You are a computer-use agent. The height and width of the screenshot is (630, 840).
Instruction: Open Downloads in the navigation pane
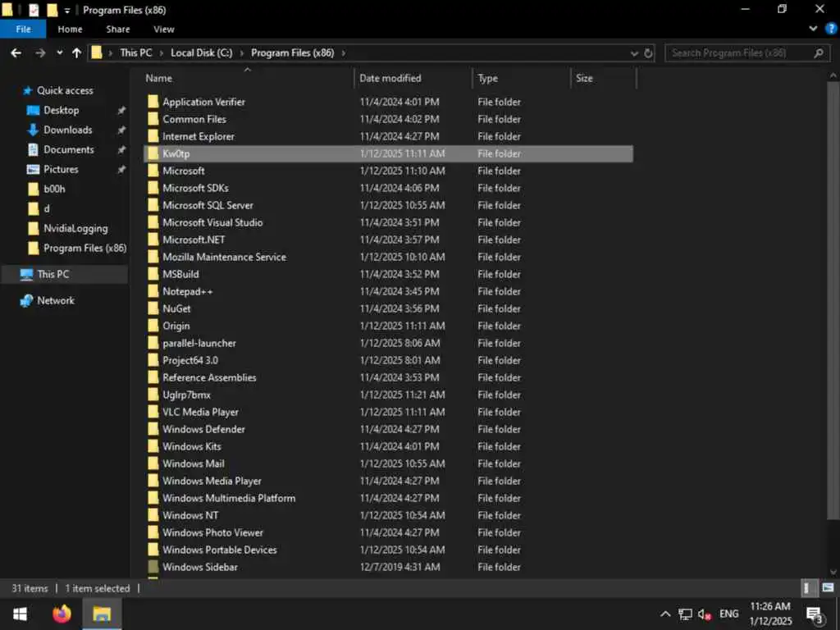click(67, 130)
